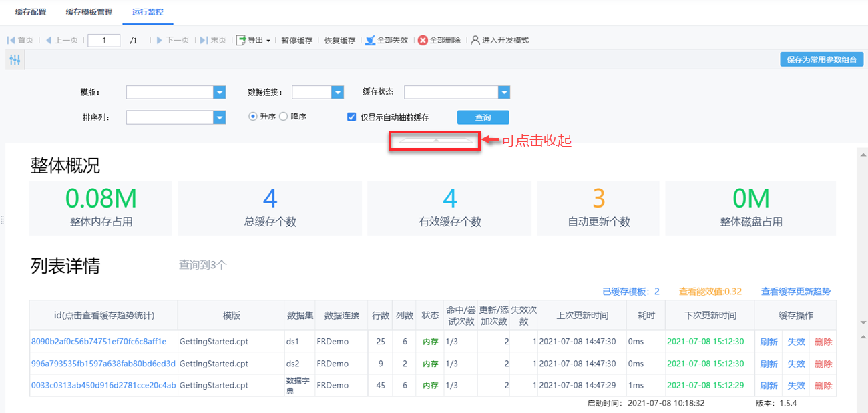The height and width of the screenshot is (413, 868).
Task: Click 刷新 for ds1 row
Action: point(769,342)
